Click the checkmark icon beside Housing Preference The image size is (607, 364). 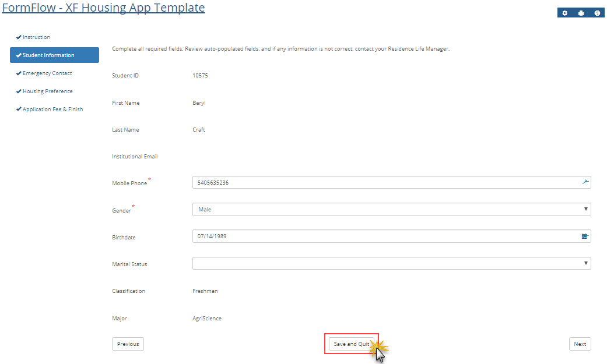[19, 91]
